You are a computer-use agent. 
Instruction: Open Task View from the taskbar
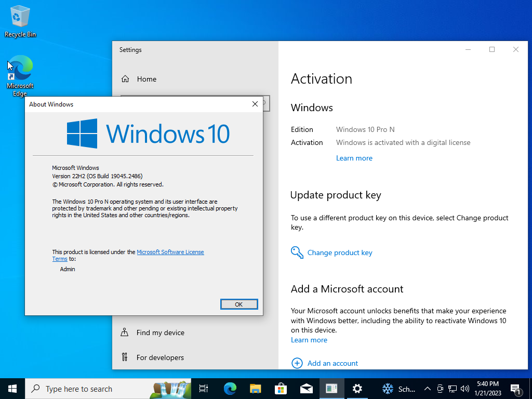204,389
